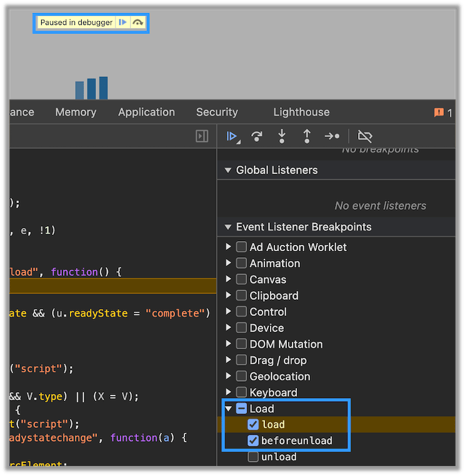This screenshot has width=465, height=476.
Task: Open the Security tab
Action: [217, 112]
